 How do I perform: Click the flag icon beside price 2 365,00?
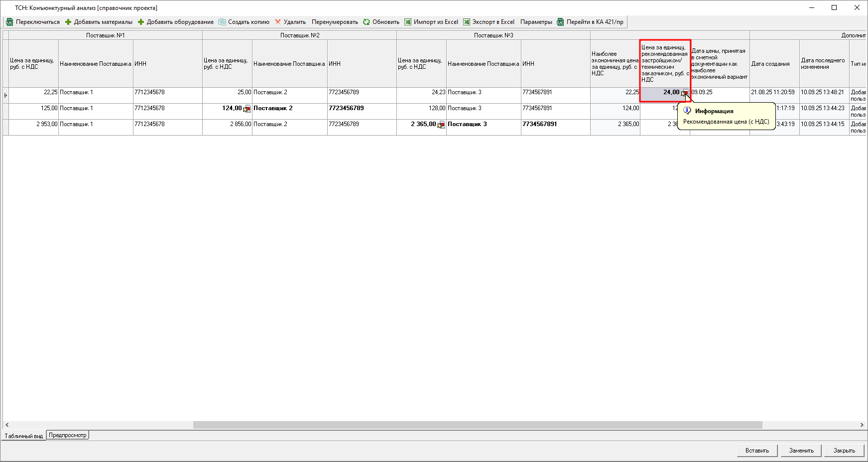point(441,125)
